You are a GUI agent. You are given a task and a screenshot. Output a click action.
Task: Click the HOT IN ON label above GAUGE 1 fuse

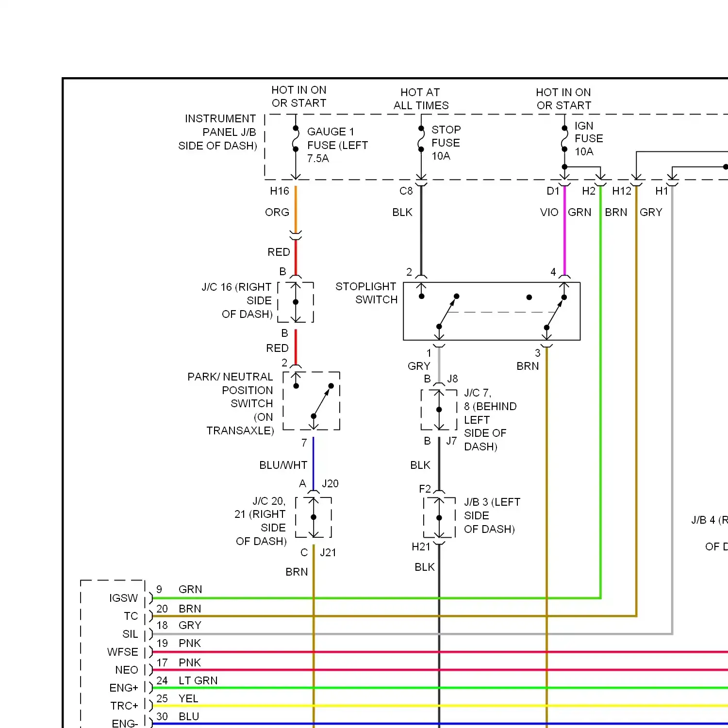pyautogui.click(x=299, y=96)
